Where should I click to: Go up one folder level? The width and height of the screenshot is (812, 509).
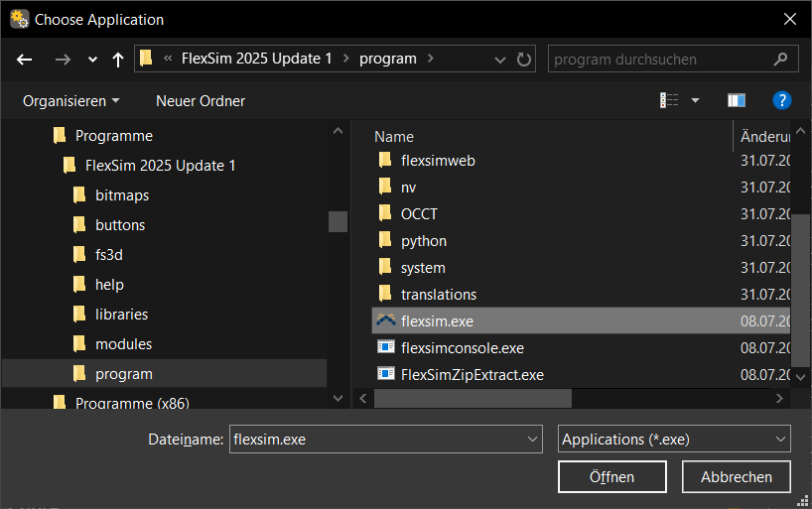tap(118, 60)
